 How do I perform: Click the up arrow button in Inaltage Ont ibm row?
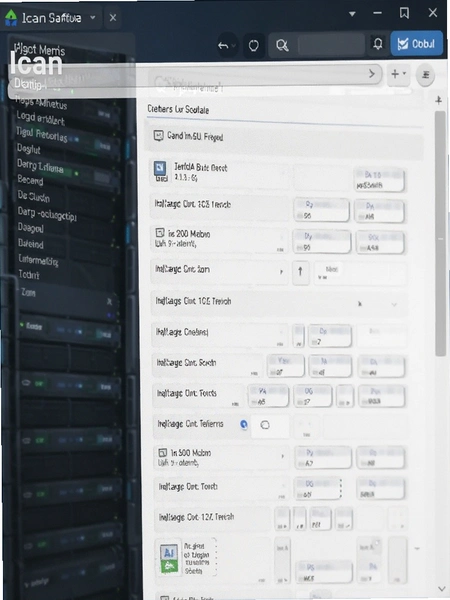coord(300,272)
